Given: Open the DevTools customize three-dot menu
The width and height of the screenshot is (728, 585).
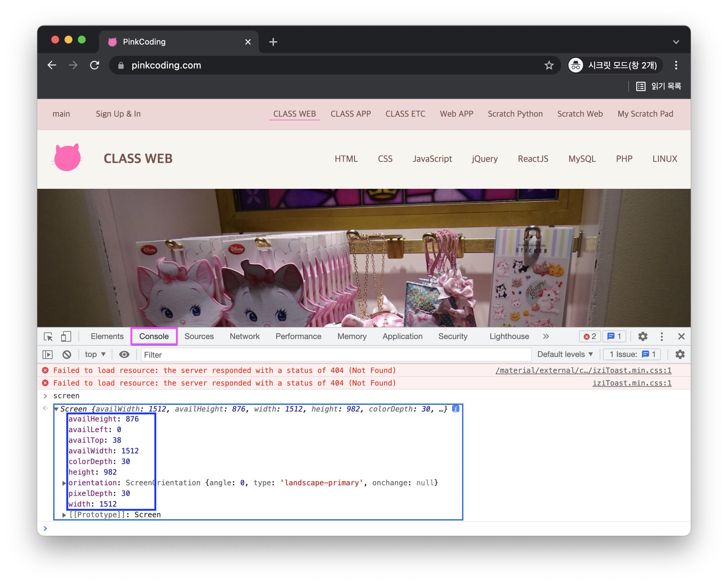Looking at the screenshot, I should point(662,337).
